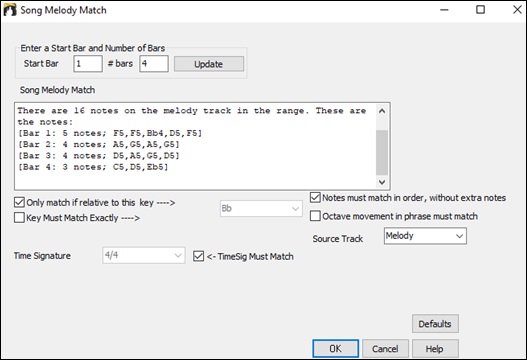This screenshot has height=360, width=527.
Task: Open the 4/4 Time Signature dropdown
Action: tap(144, 255)
